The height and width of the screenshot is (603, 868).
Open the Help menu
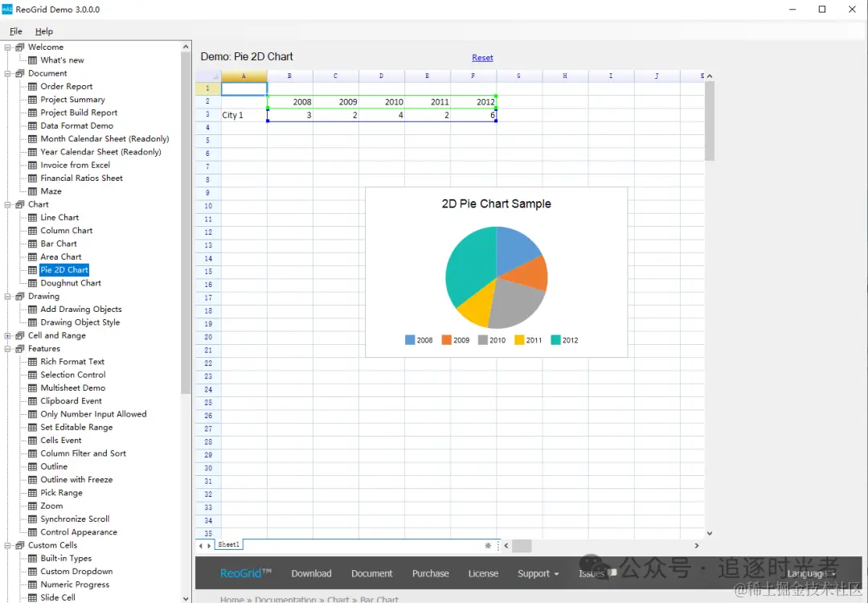(x=44, y=31)
